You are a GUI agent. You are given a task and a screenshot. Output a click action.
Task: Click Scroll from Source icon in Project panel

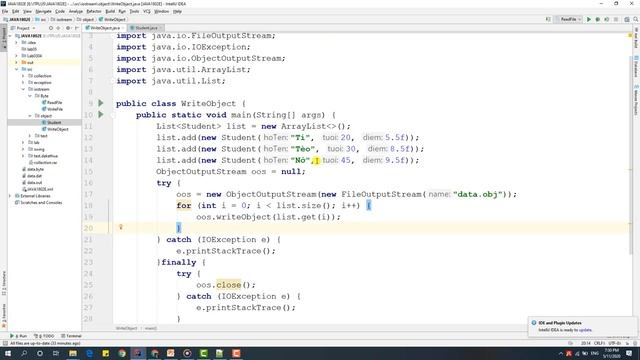pyautogui.click(x=51, y=28)
